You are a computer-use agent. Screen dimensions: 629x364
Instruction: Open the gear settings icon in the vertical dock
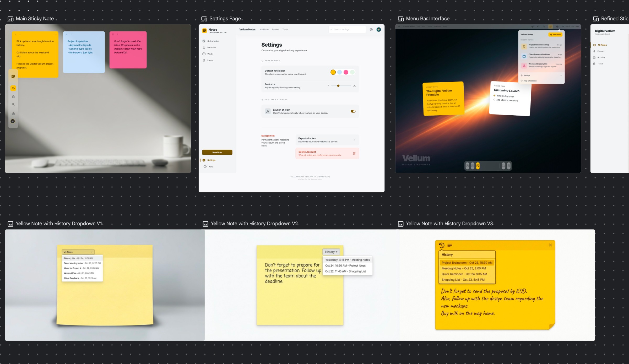click(x=13, y=114)
